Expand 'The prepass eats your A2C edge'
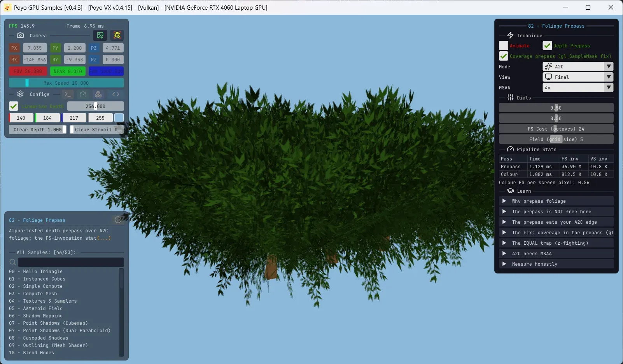 tap(556, 222)
